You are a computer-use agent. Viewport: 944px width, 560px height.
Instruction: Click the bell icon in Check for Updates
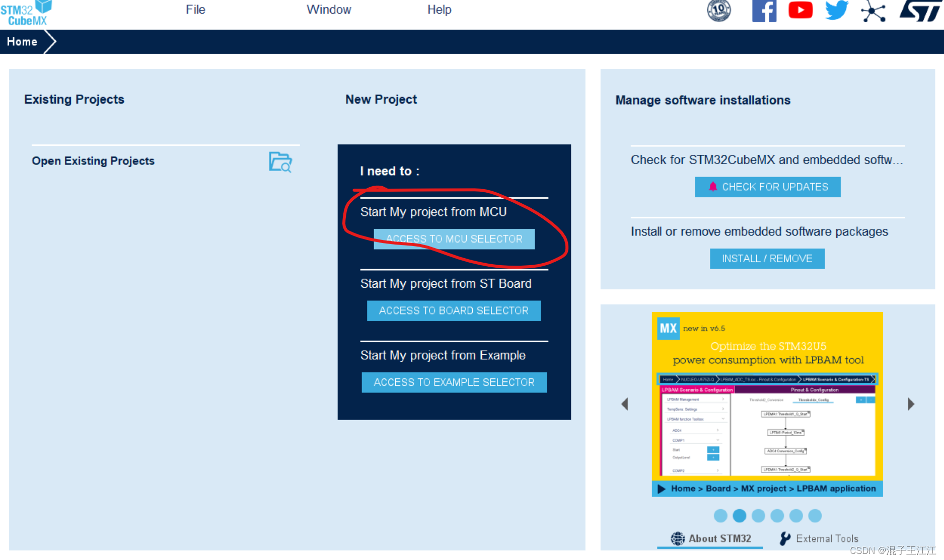pos(713,187)
